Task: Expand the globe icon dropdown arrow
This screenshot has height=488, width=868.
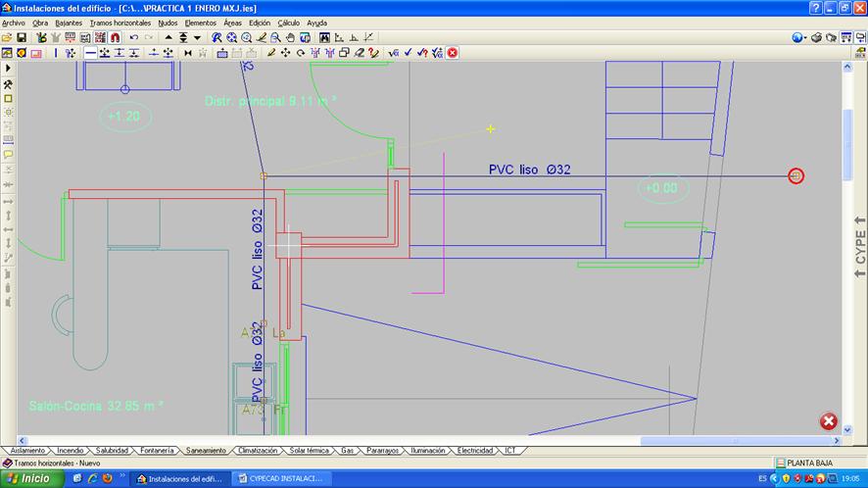Action: pyautogui.click(x=805, y=37)
